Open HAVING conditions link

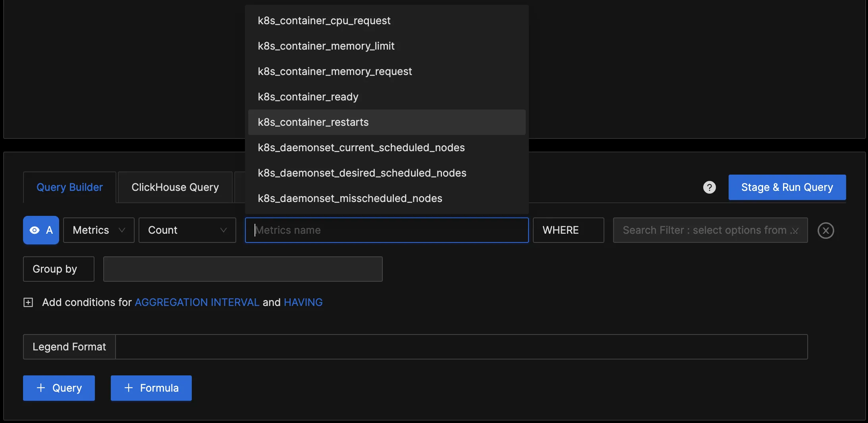tap(303, 302)
